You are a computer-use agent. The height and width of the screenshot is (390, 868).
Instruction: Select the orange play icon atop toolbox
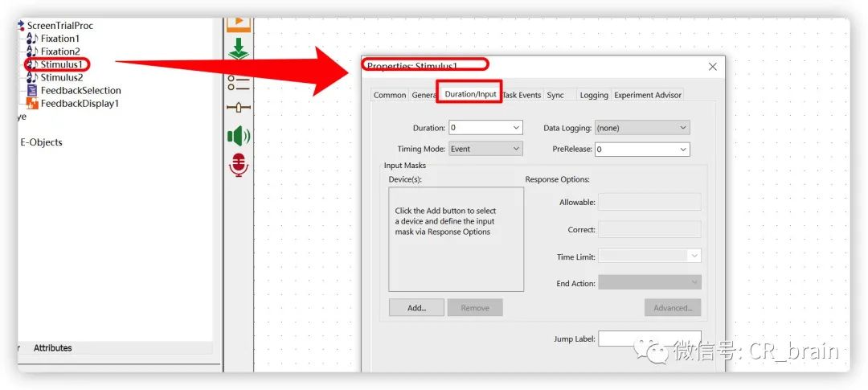[239, 24]
